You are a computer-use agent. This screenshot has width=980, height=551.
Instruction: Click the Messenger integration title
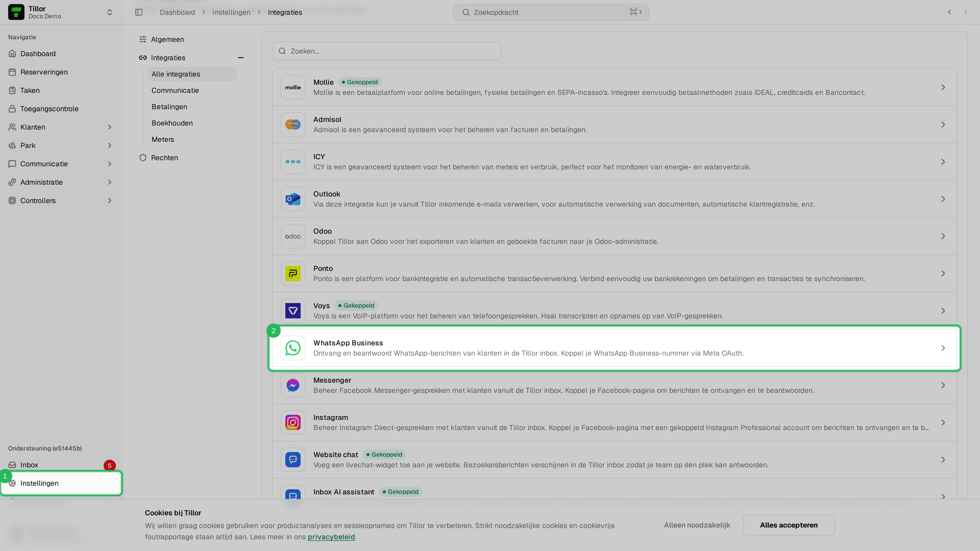[x=332, y=380]
